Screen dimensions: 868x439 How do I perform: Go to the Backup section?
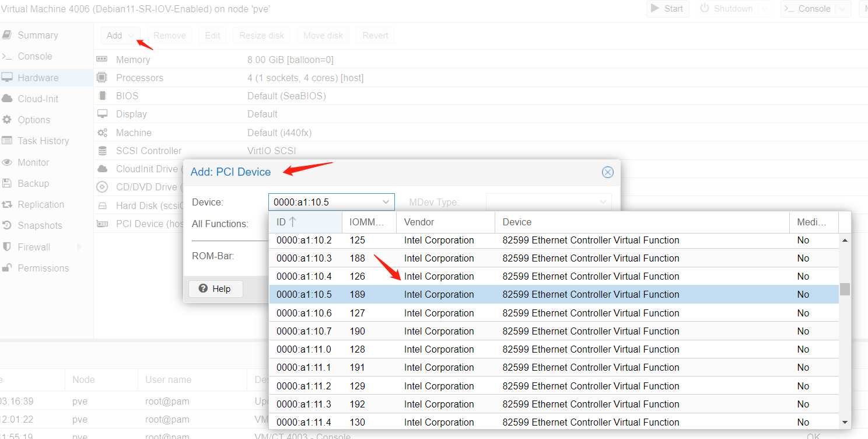pyautogui.click(x=33, y=183)
